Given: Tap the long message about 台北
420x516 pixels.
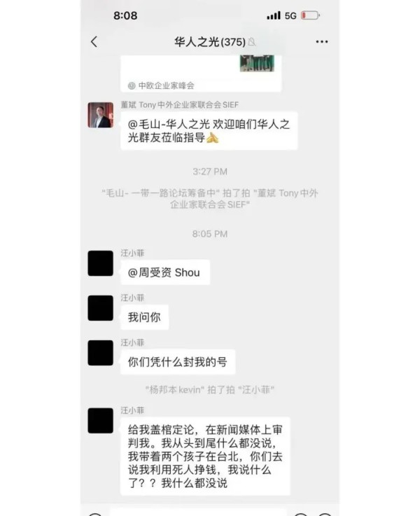Looking at the screenshot, I should (x=205, y=456).
